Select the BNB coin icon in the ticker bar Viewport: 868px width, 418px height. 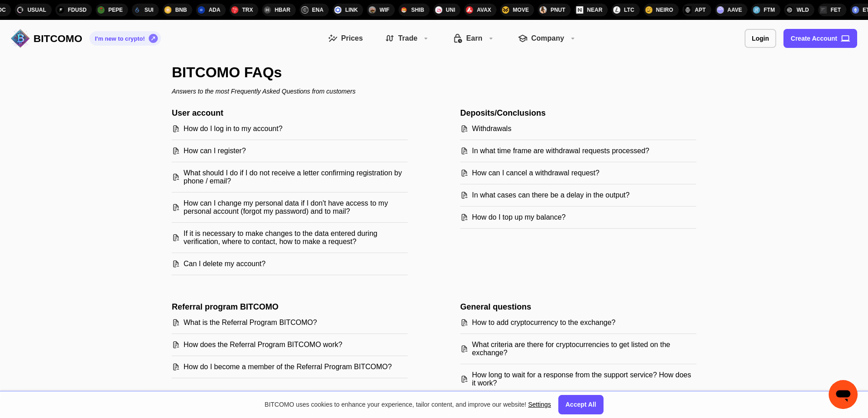tap(167, 9)
